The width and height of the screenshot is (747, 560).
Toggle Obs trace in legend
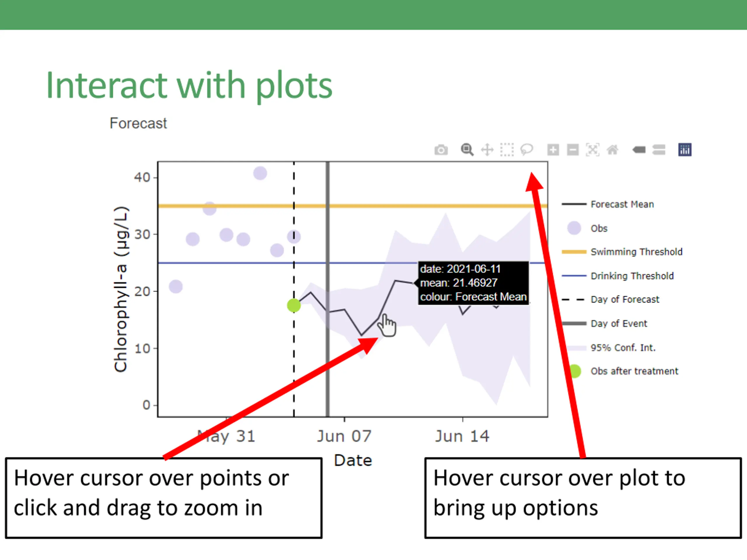(x=588, y=228)
